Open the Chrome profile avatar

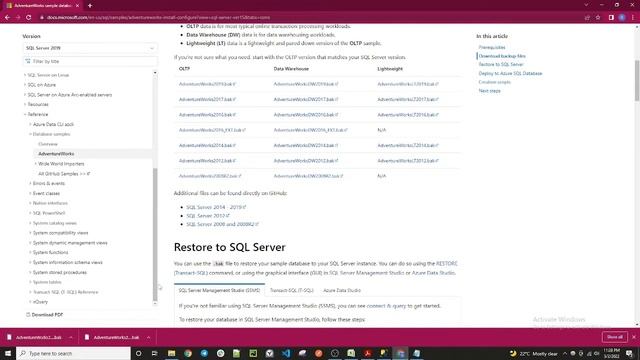(622, 18)
